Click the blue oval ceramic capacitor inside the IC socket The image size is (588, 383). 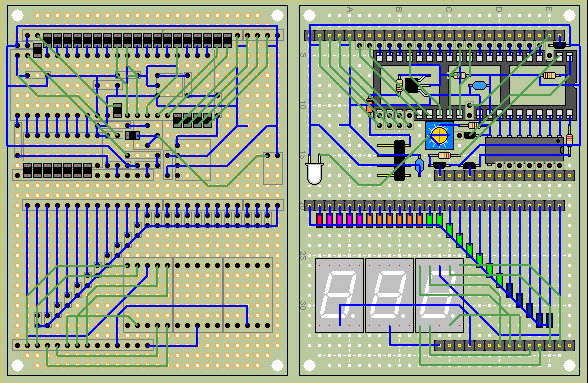coord(479,86)
